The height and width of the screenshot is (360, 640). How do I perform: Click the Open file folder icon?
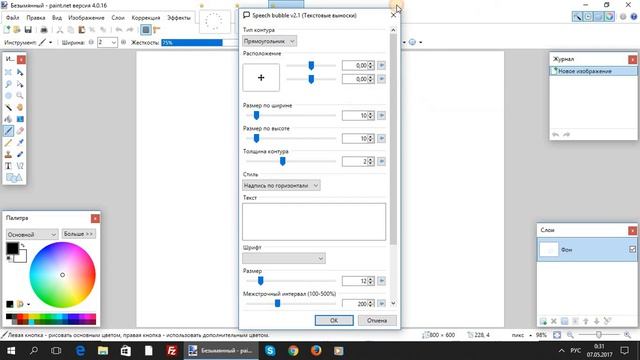click(x=17, y=30)
